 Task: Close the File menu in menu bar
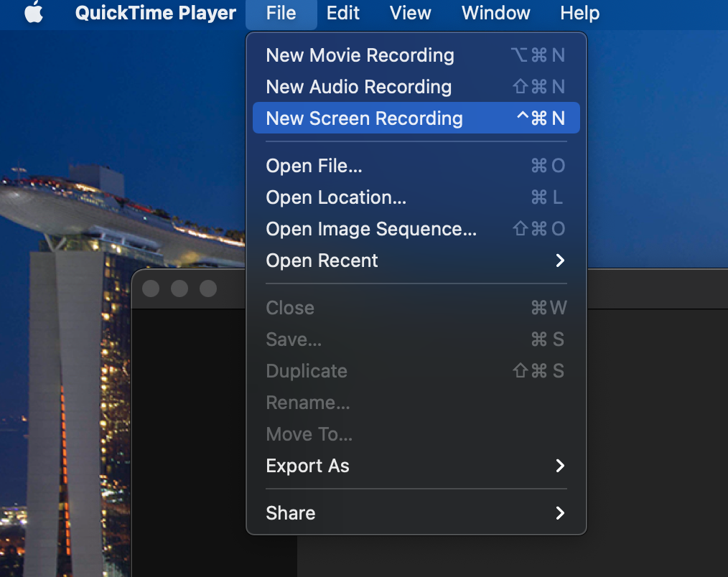(281, 13)
